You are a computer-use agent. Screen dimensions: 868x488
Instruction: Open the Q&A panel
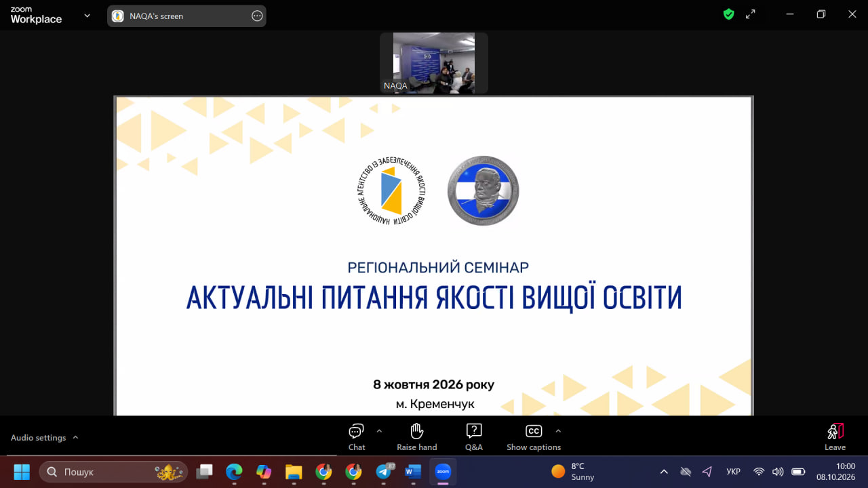pos(474,437)
